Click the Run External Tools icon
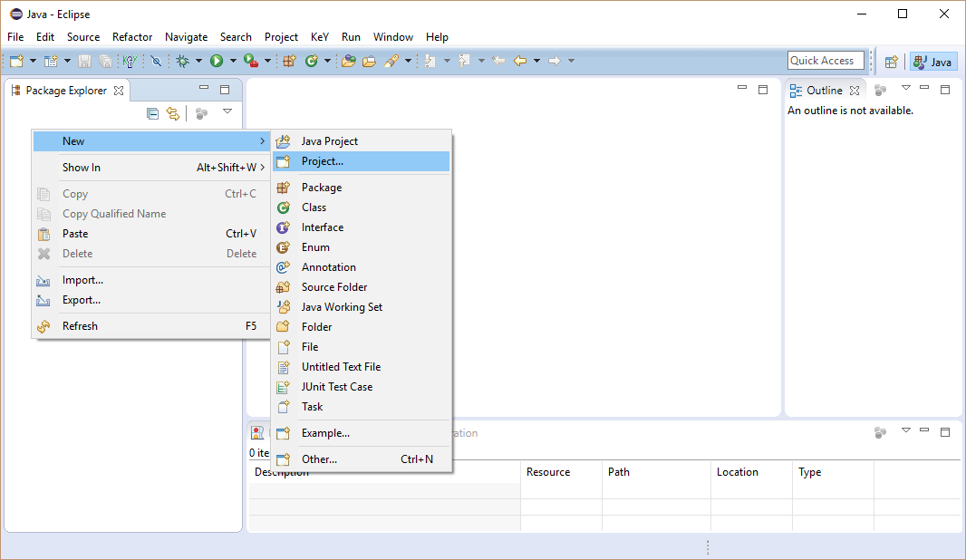 [251, 61]
